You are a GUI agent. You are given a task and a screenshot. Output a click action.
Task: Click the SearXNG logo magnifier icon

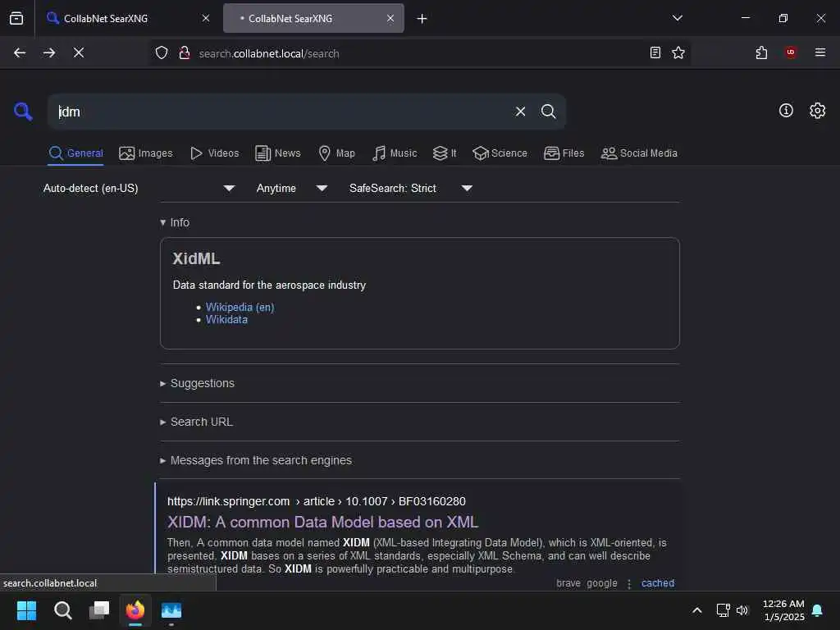pos(23,112)
